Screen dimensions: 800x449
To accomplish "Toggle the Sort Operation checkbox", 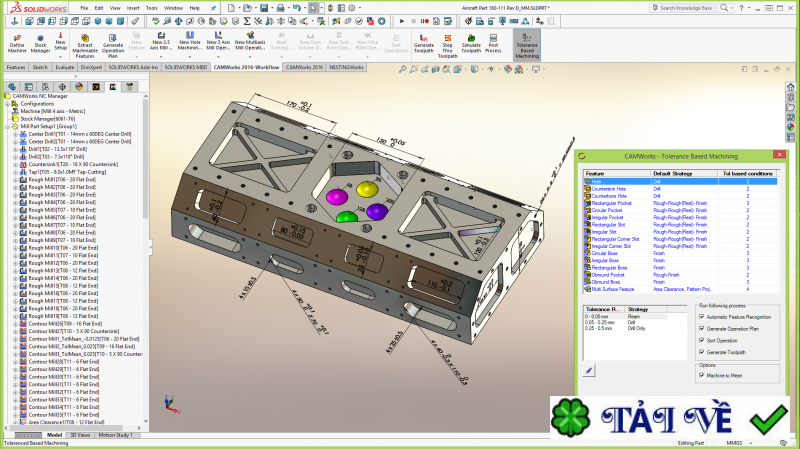I will point(702,340).
